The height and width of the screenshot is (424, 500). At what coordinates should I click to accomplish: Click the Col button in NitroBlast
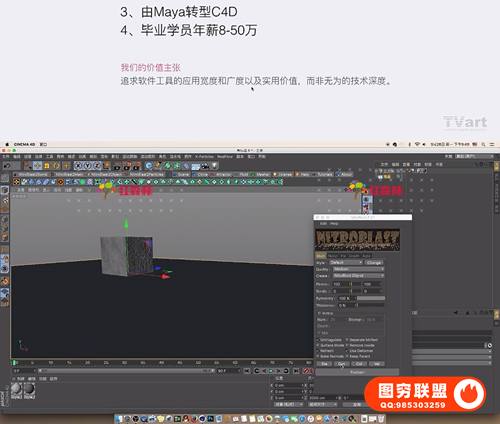click(x=359, y=364)
